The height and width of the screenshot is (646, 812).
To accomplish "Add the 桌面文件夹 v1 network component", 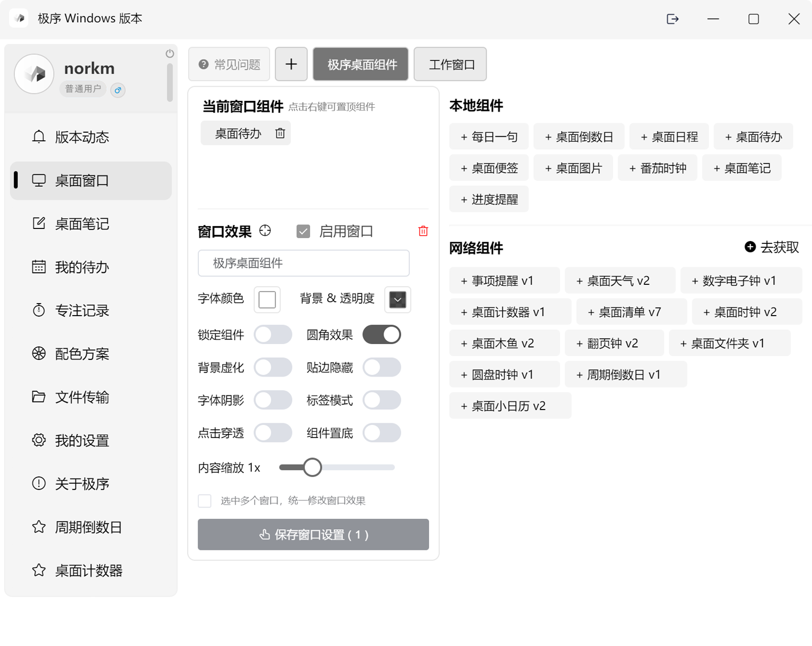I will pos(729,343).
